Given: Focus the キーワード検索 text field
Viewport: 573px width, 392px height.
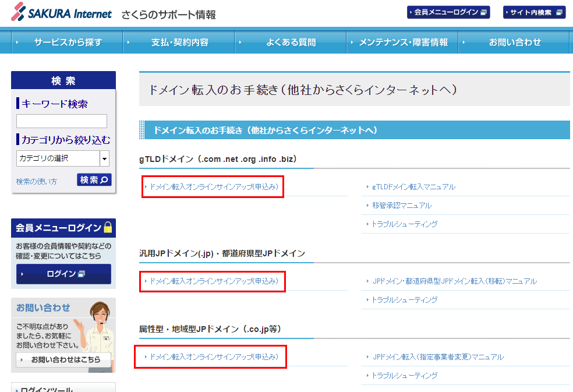Looking at the screenshot, I should click(62, 121).
